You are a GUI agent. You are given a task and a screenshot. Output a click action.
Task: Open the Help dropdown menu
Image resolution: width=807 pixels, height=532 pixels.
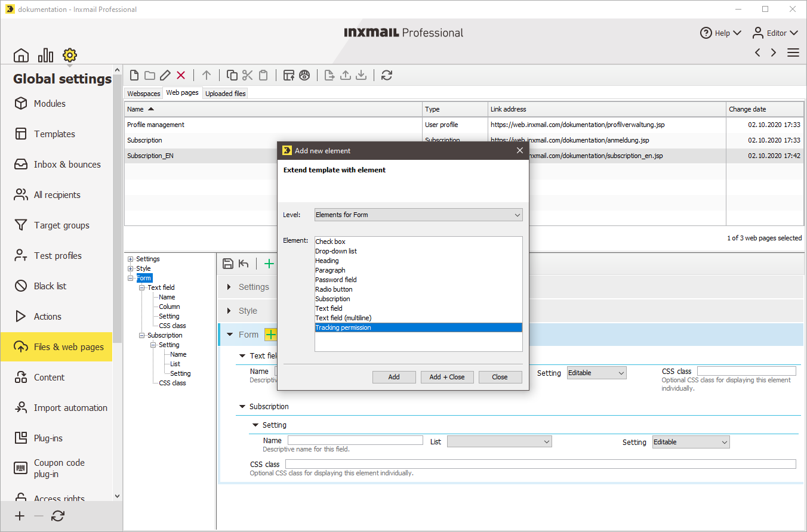(x=720, y=33)
